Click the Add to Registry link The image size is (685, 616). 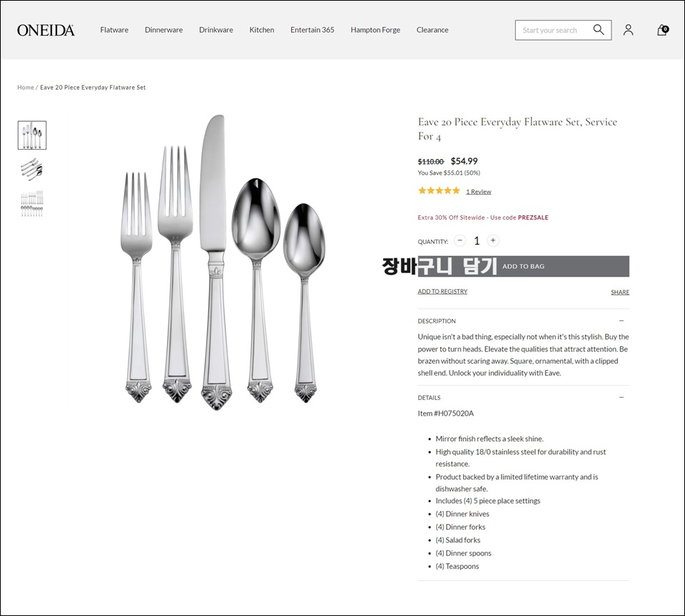point(442,291)
